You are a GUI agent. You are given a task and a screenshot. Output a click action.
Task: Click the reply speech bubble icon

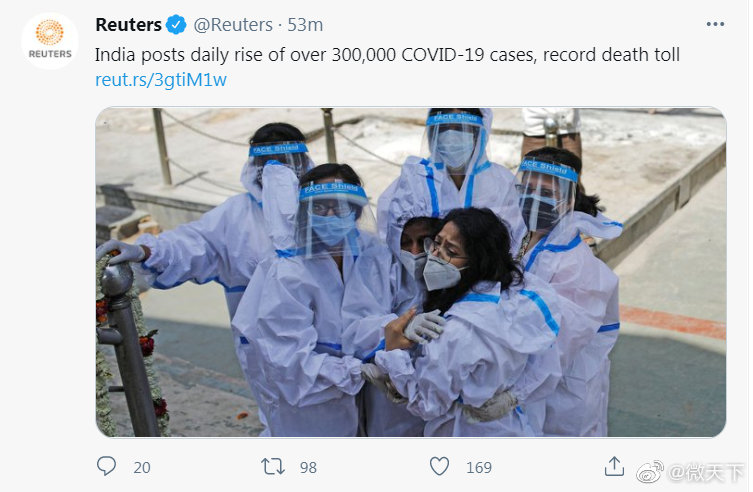pyautogui.click(x=106, y=466)
